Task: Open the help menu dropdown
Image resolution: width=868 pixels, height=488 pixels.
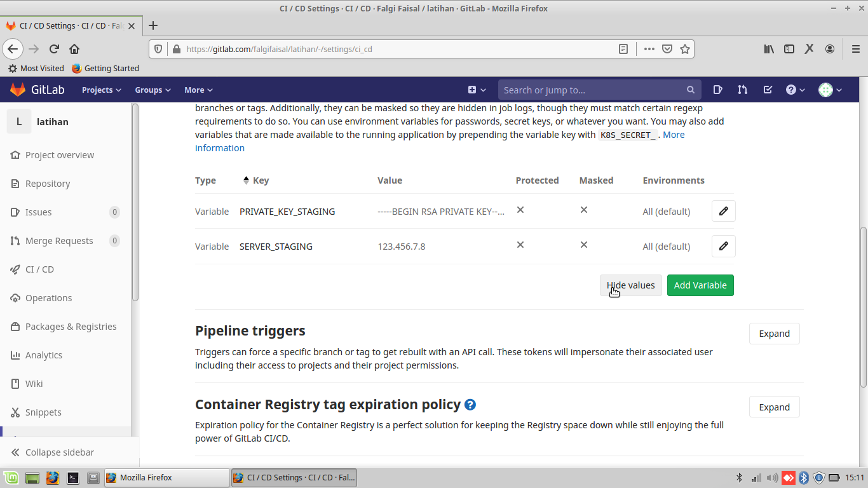Action: 795,90
